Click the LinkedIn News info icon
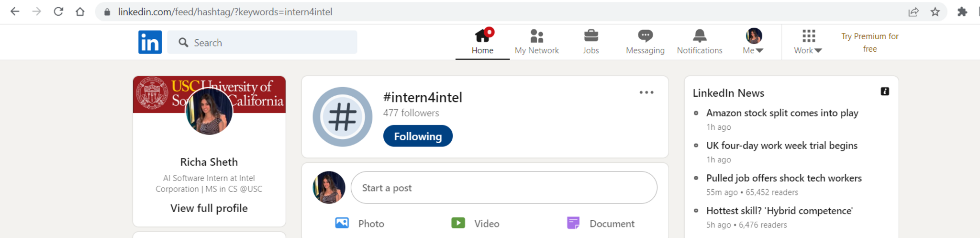 (884, 91)
